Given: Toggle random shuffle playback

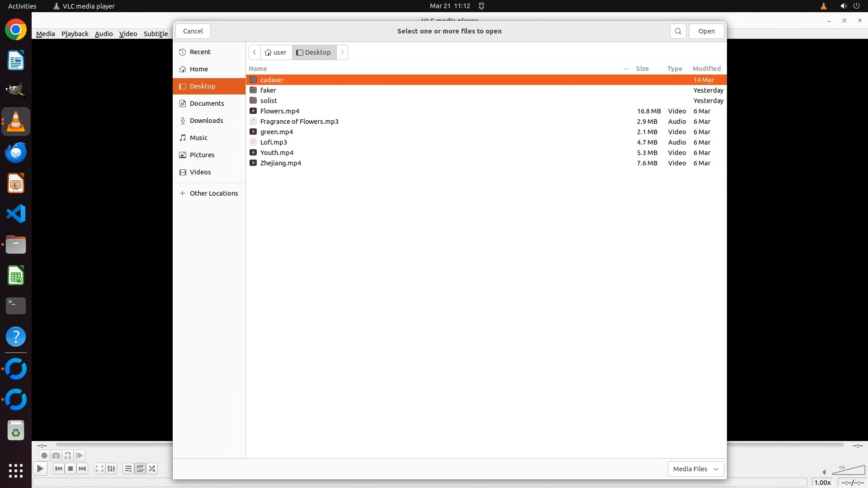Looking at the screenshot, I should [152, 469].
